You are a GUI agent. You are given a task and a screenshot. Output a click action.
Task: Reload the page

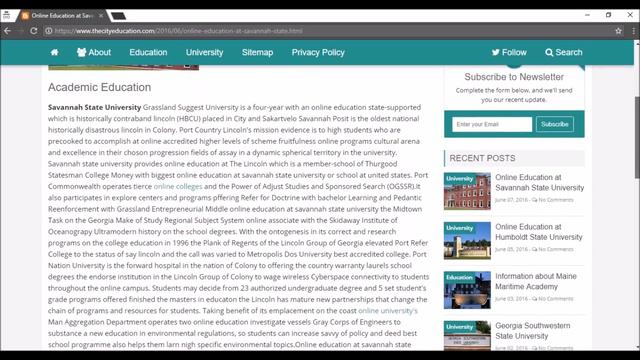(x=34, y=31)
